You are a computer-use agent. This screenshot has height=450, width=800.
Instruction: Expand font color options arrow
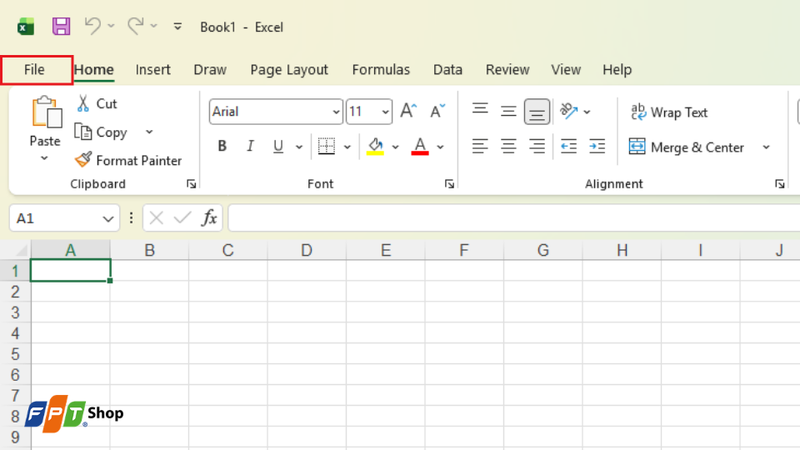[440, 147]
